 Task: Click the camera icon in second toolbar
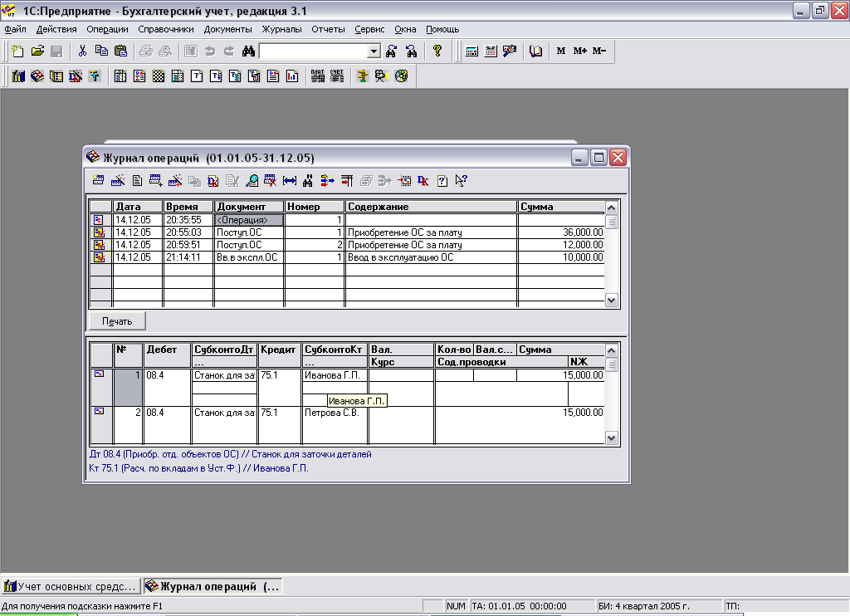(382, 76)
